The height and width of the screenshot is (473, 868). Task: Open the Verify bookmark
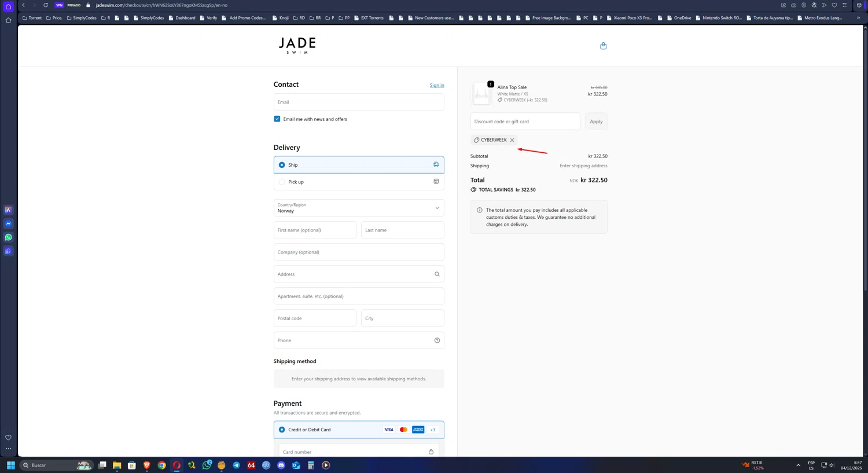pos(208,18)
